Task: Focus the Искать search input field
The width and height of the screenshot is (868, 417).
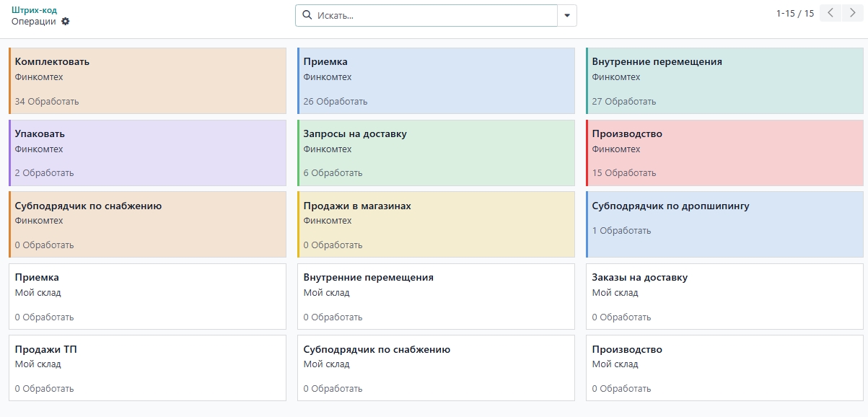Action: [x=433, y=15]
